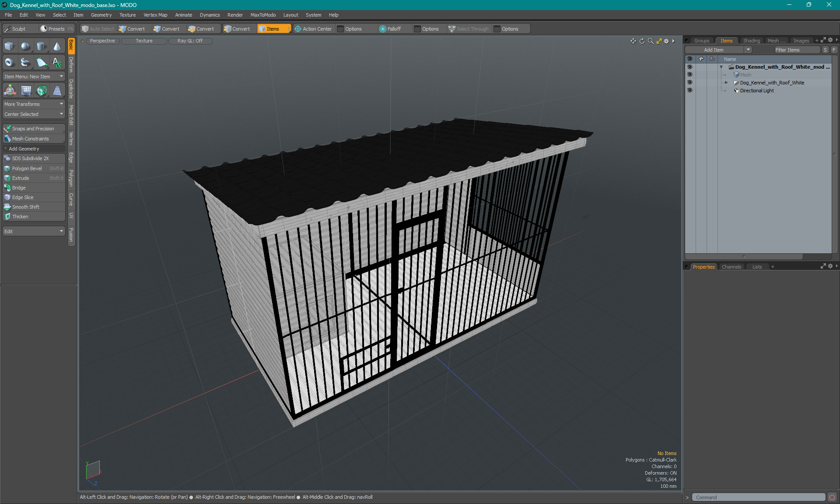The image size is (840, 504).
Task: Select the Directional Light item row
Action: [757, 91]
